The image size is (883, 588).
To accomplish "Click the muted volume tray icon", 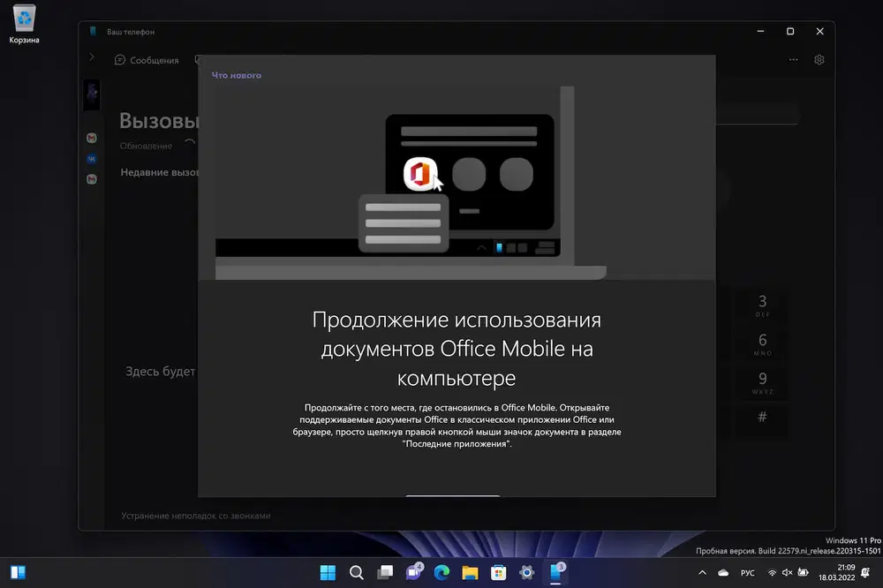I will point(788,573).
